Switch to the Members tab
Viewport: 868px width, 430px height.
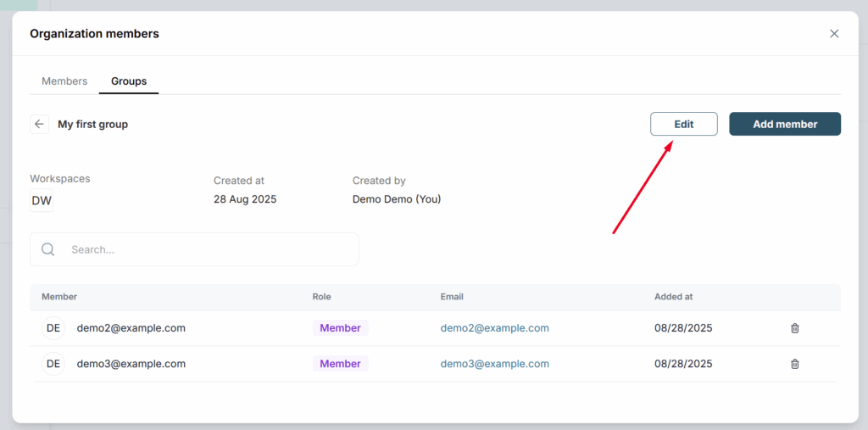coord(64,81)
